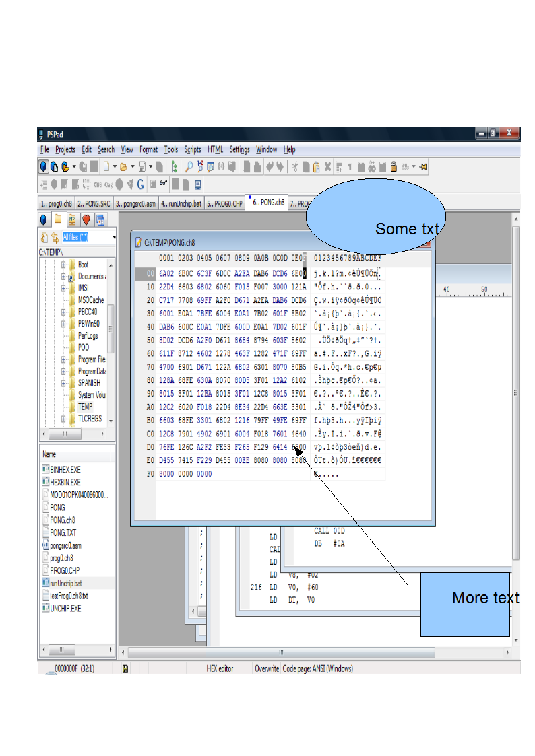Switch to the 3.. pongsrc0.asm tab
Image resolution: width=535 pixels, height=756 pixels.
point(135,203)
